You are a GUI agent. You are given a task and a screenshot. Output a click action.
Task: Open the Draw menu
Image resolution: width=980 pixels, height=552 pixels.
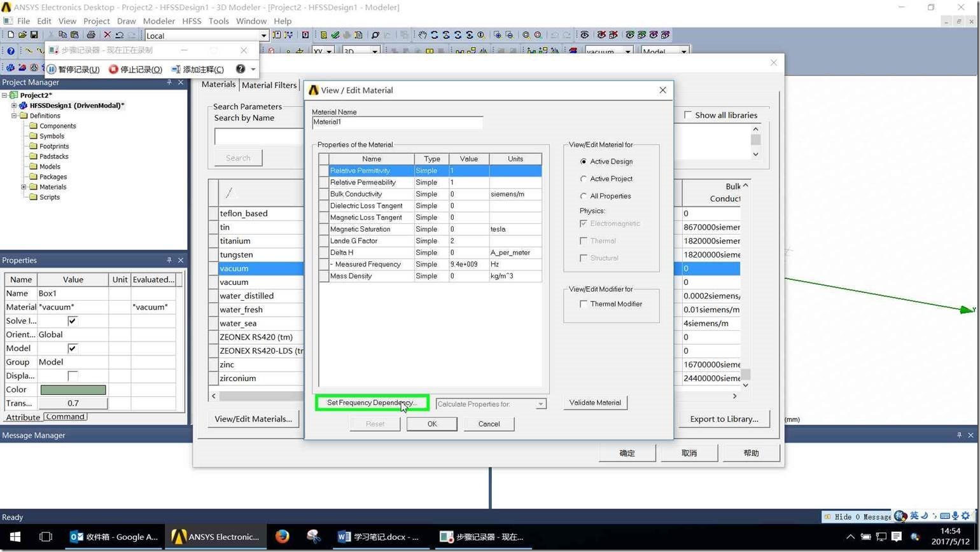click(x=126, y=21)
